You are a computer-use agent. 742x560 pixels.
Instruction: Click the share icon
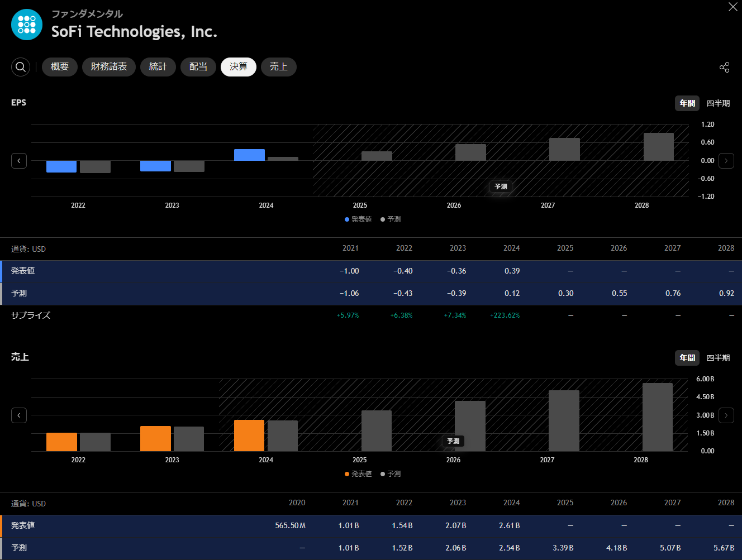click(x=724, y=68)
